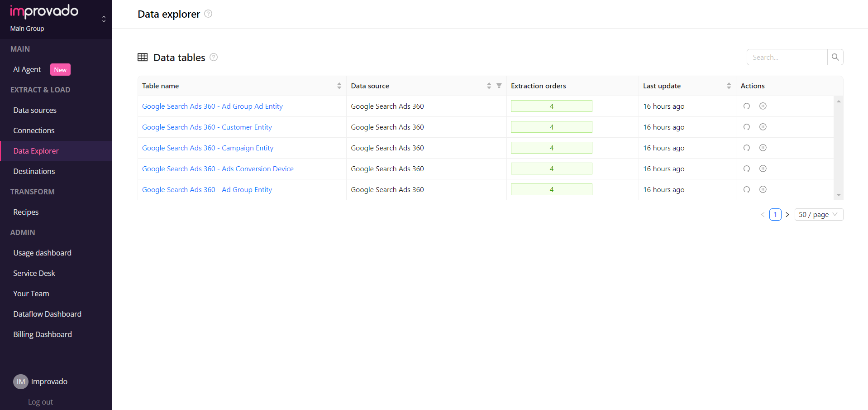This screenshot has width=868, height=410.
Task: Click the Improvado user name in sidebar
Action: pos(49,381)
